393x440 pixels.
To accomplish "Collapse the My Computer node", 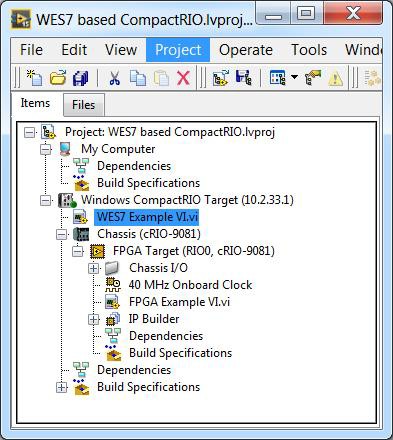I will point(46,150).
